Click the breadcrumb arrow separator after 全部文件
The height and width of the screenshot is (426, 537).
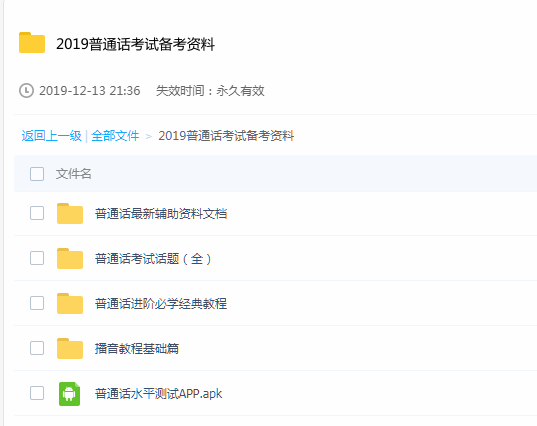coord(149,137)
